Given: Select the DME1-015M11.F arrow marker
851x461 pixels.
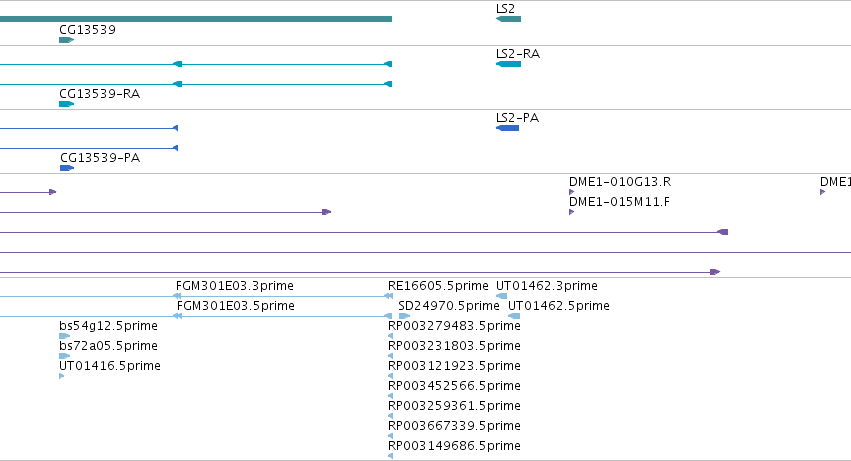Looking at the screenshot, I should pyautogui.click(x=571, y=212).
